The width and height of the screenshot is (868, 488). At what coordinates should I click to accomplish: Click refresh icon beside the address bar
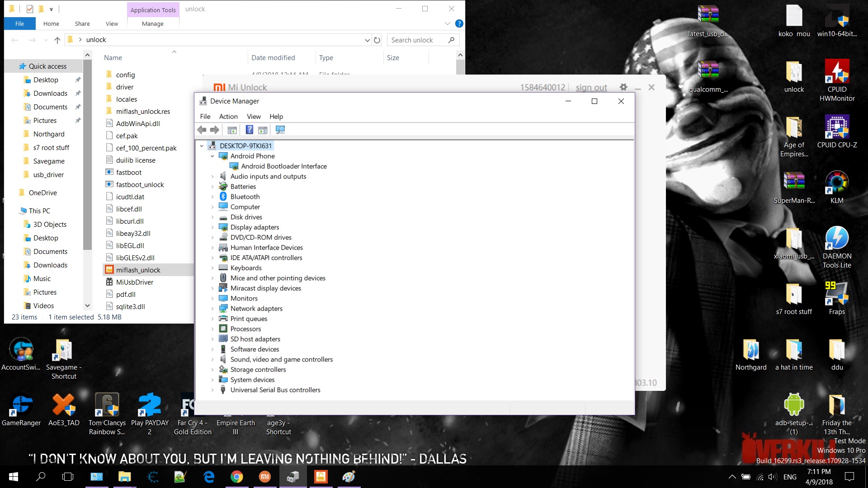(377, 40)
